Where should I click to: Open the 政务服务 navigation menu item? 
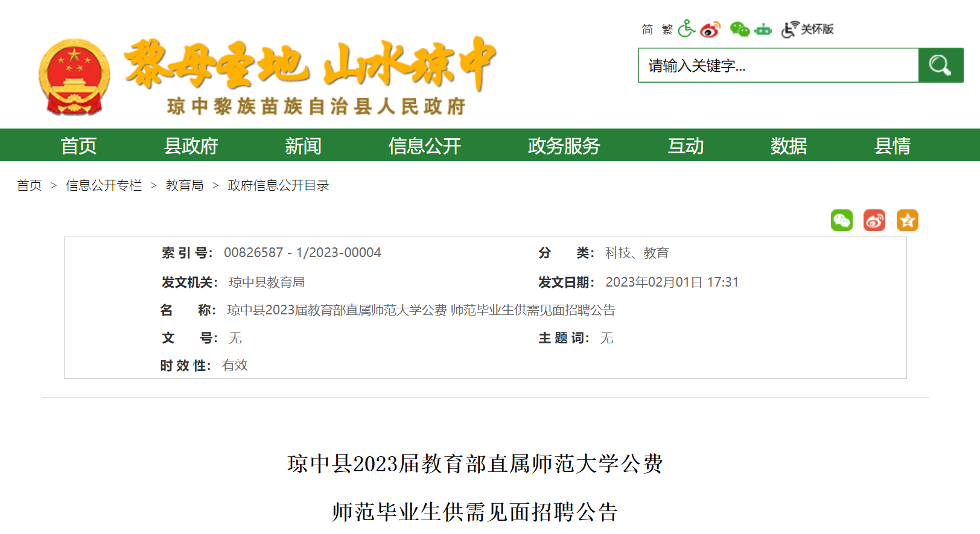564,145
